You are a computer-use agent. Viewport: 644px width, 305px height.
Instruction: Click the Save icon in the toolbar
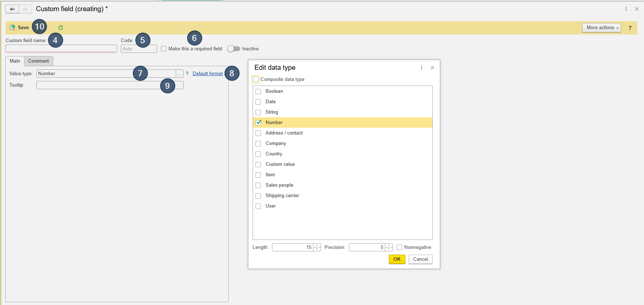pyautogui.click(x=13, y=27)
